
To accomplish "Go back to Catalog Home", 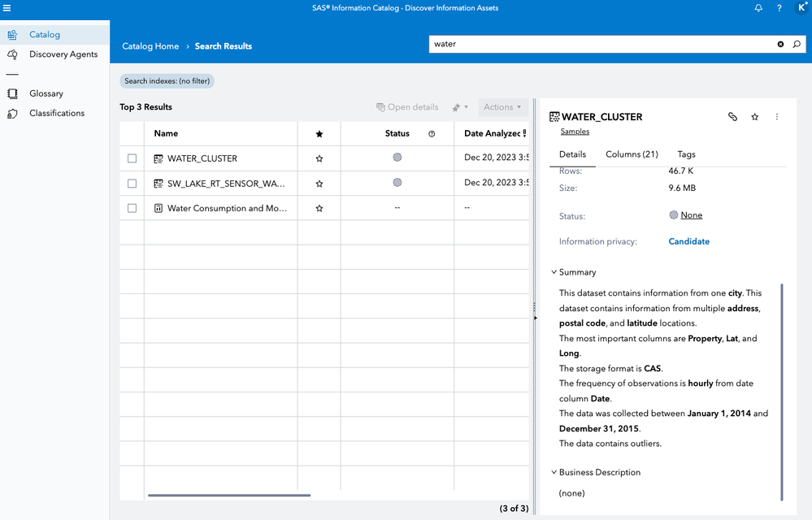I will (x=150, y=46).
